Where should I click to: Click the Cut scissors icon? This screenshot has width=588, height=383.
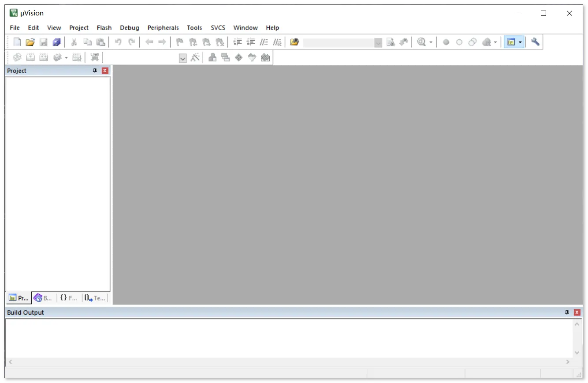coord(74,42)
